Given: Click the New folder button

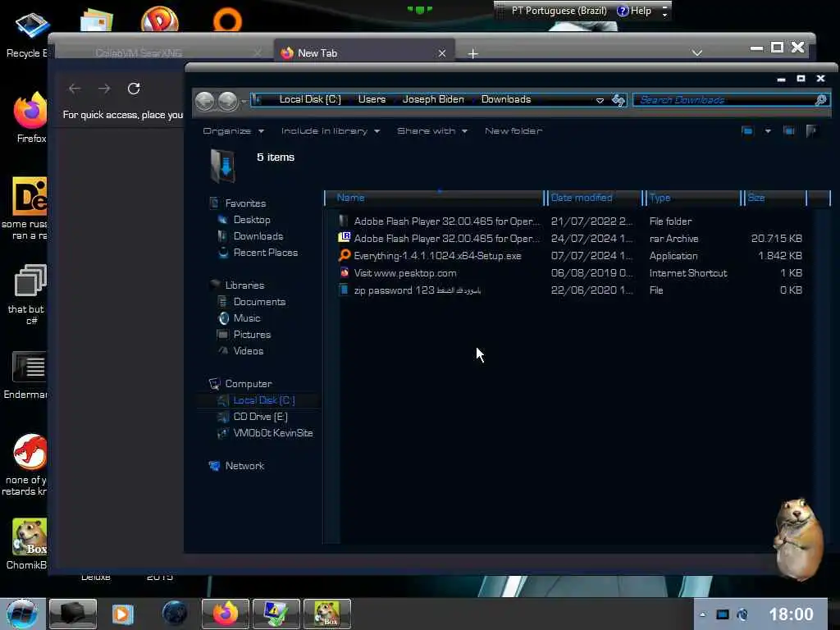Looking at the screenshot, I should coord(514,130).
